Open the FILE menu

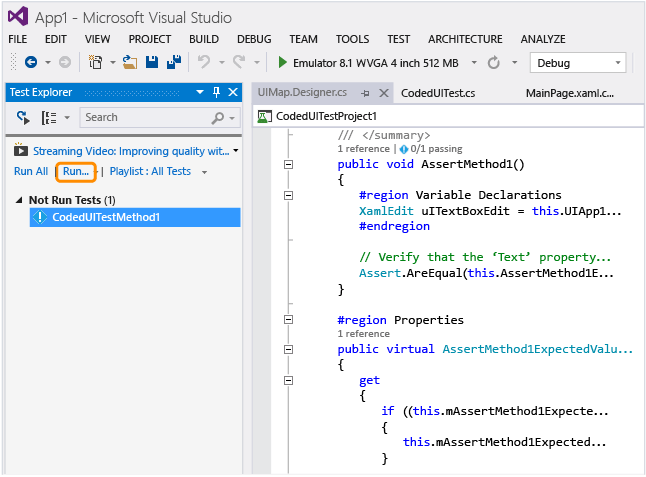pyautogui.click(x=18, y=39)
